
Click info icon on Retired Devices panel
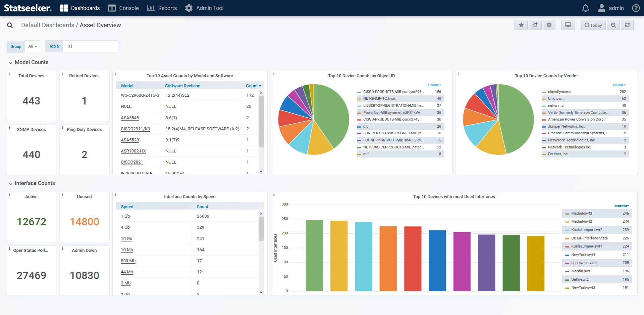click(x=63, y=74)
